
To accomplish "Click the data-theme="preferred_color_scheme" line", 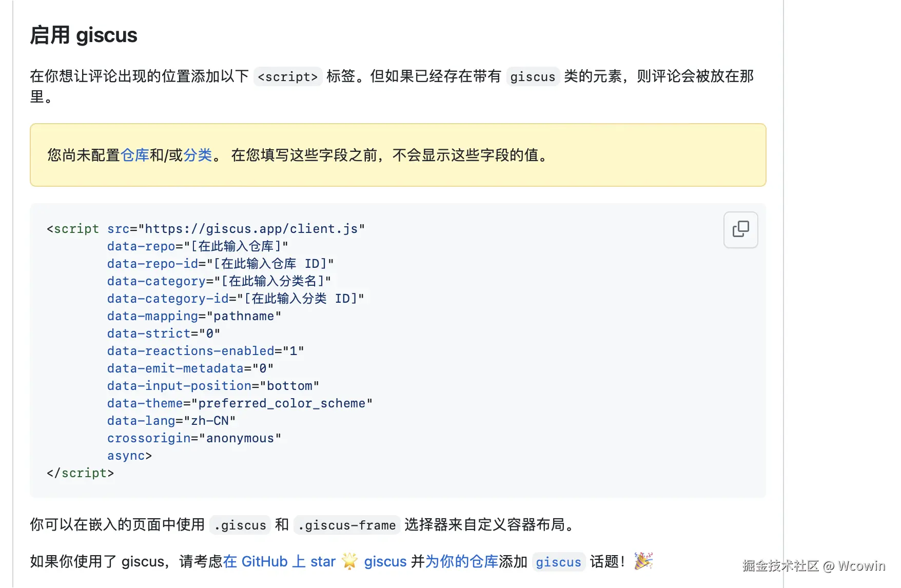I will point(240,403).
